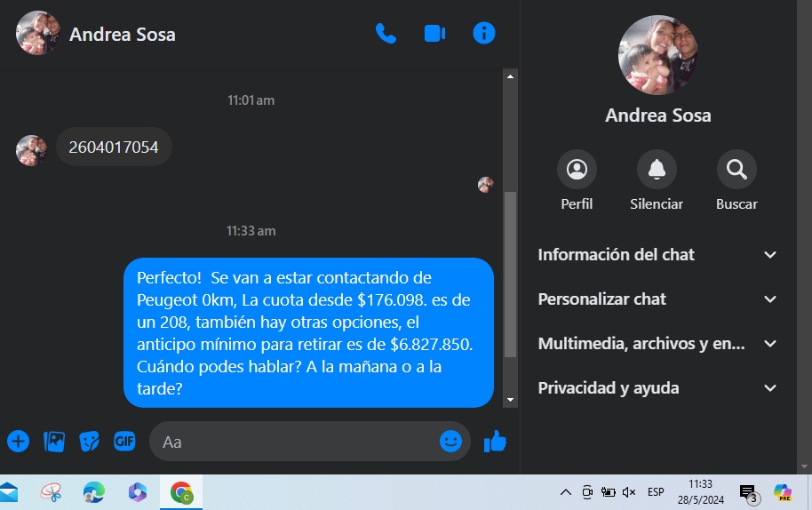
Task: Open the emoji picker in message box
Action: tap(450, 441)
